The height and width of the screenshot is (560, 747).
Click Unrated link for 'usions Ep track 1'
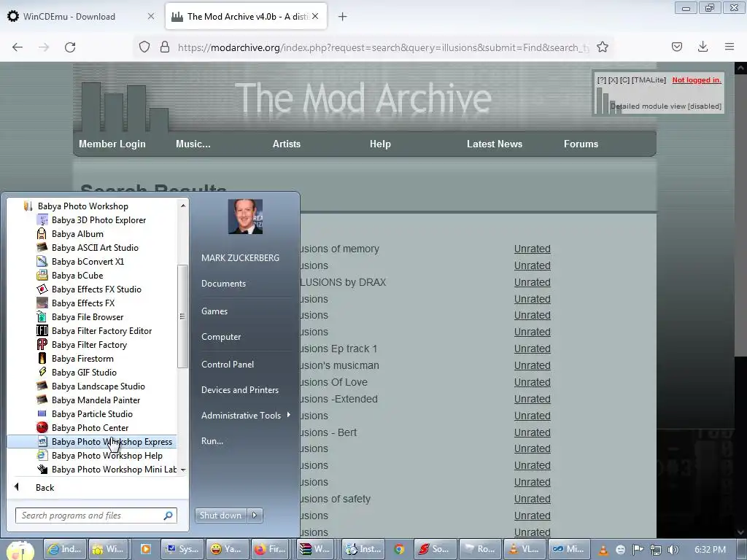[532, 349]
